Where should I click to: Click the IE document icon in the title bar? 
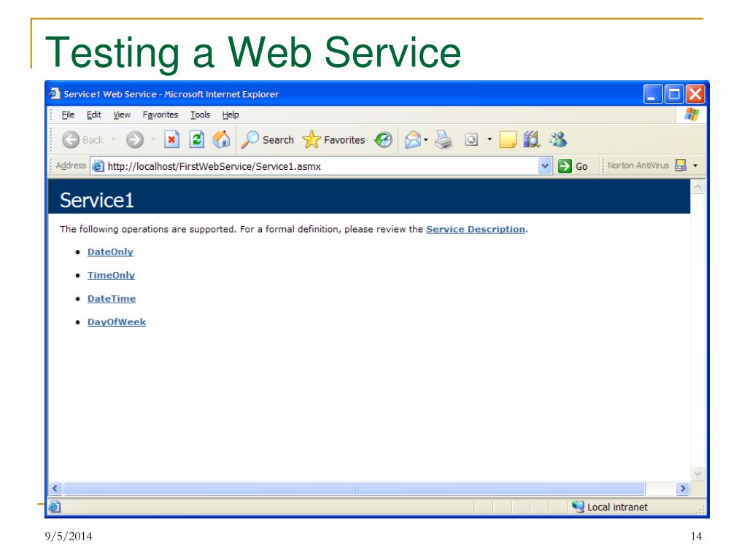point(55,93)
